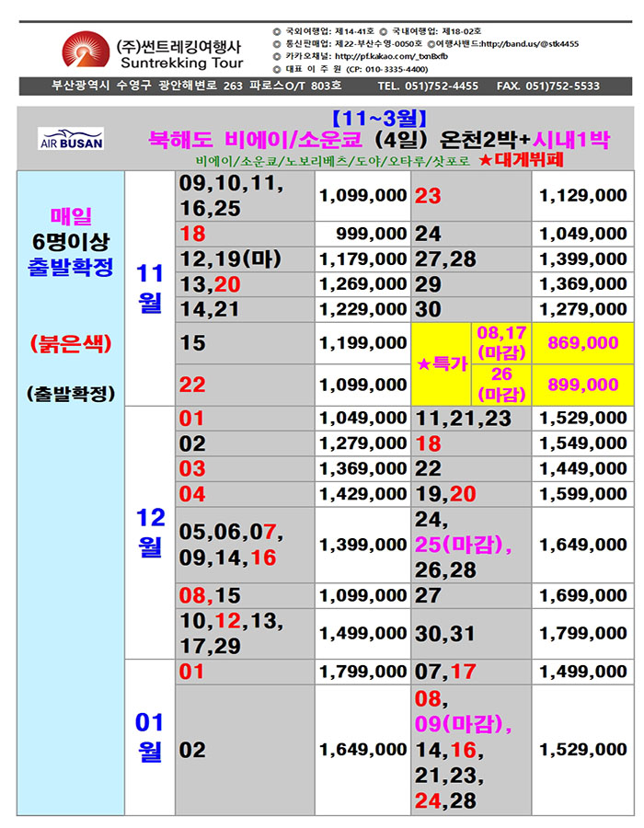Click the ★특가 special price label

click(443, 364)
